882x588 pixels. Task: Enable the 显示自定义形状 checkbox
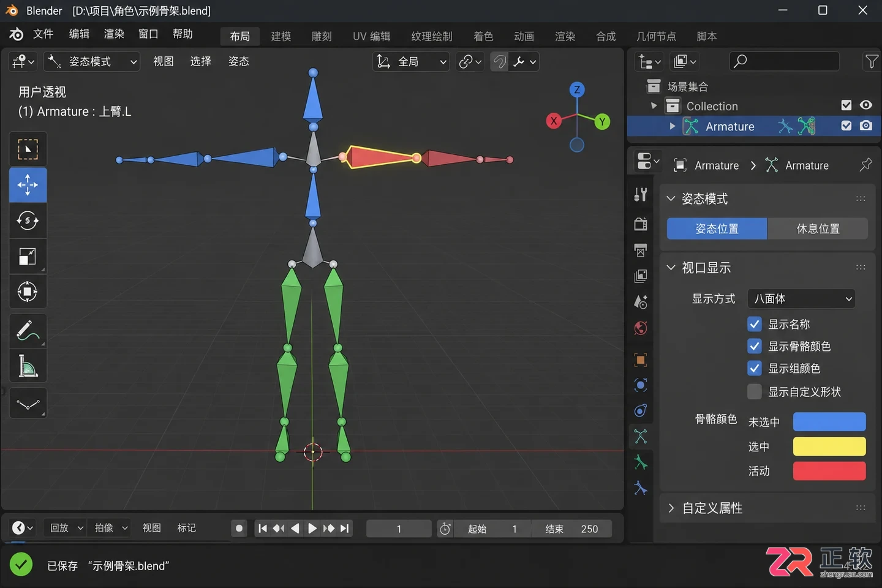pos(755,391)
